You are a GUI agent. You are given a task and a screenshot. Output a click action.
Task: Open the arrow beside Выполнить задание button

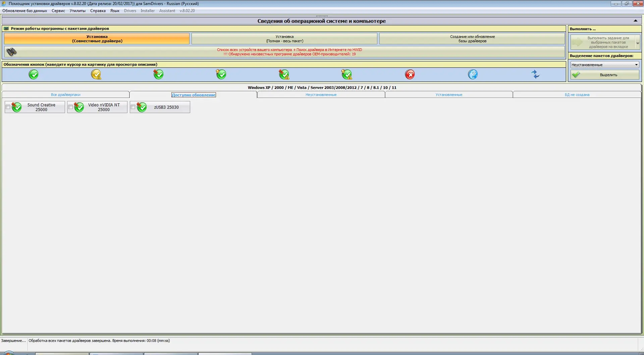tap(638, 43)
